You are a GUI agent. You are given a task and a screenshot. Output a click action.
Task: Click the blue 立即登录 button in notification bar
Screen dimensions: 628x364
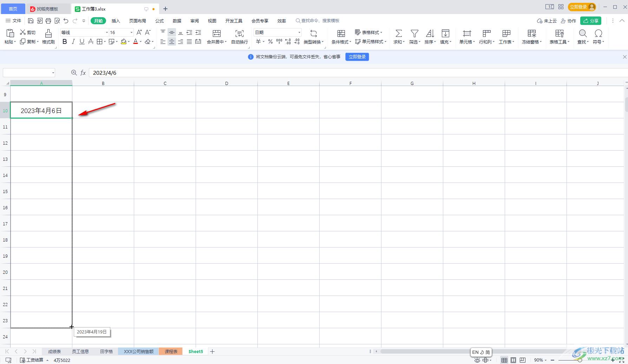tap(357, 57)
